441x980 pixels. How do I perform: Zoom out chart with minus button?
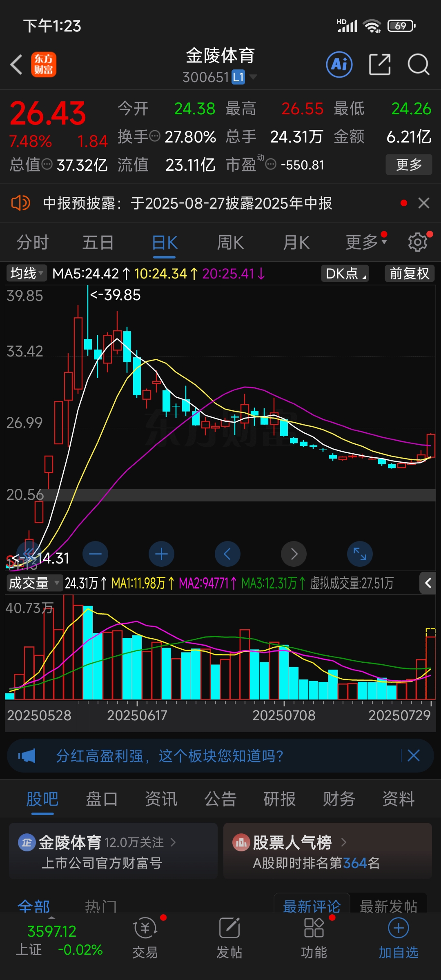95,554
